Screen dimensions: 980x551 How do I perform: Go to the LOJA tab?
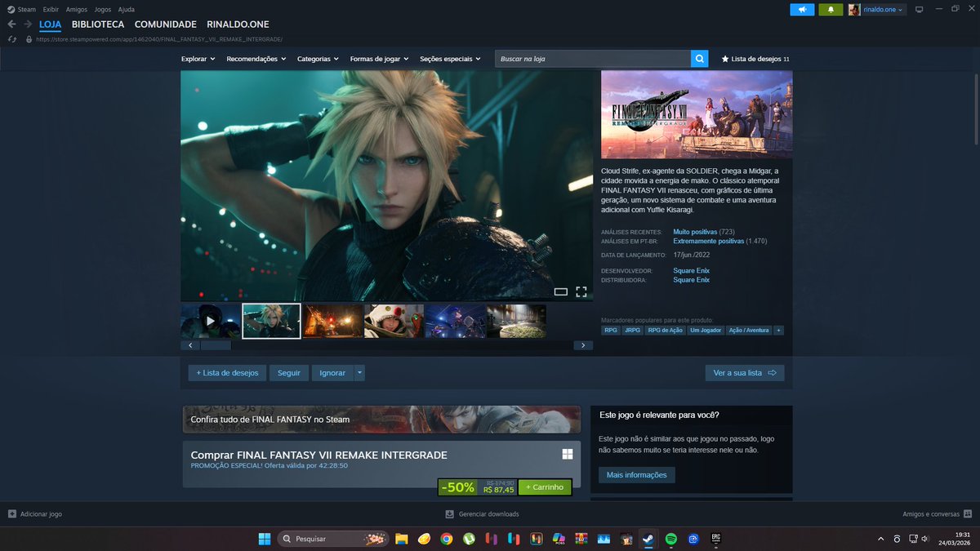51,24
